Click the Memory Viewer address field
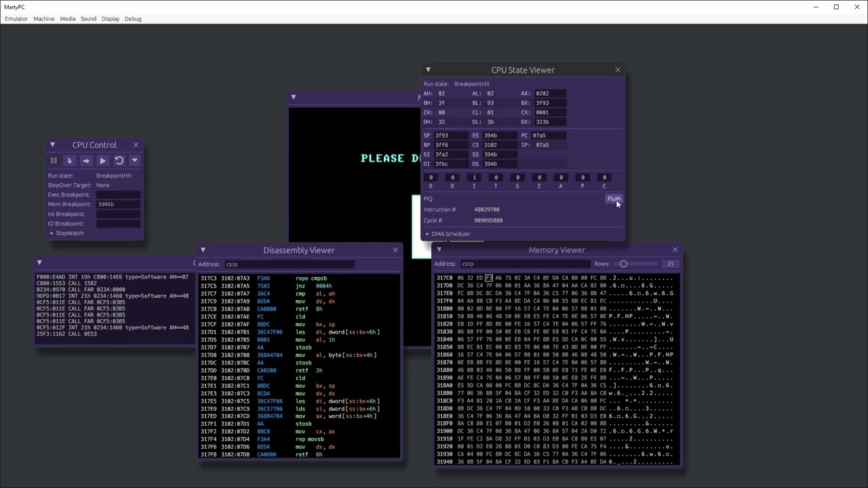Viewport: 868px width, 488px height. [x=524, y=264]
